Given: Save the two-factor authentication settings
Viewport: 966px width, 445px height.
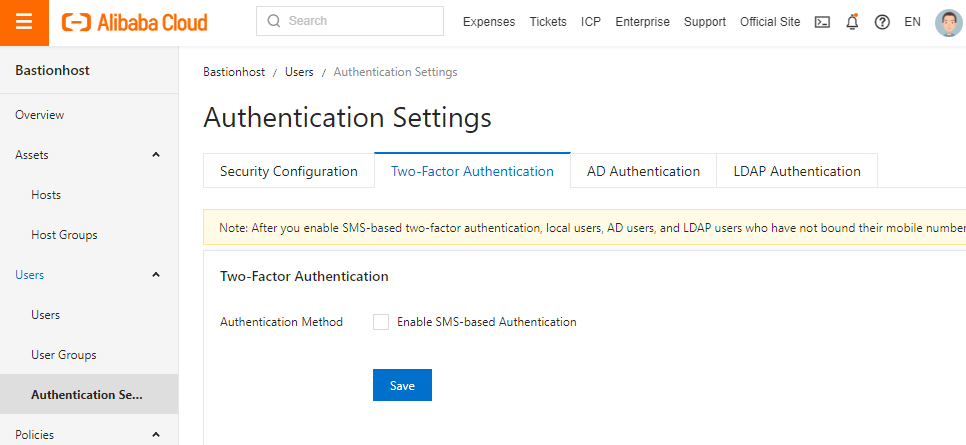Looking at the screenshot, I should (402, 386).
